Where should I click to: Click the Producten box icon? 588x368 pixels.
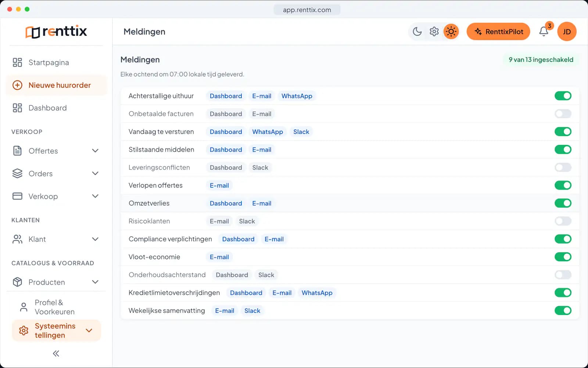(x=17, y=282)
